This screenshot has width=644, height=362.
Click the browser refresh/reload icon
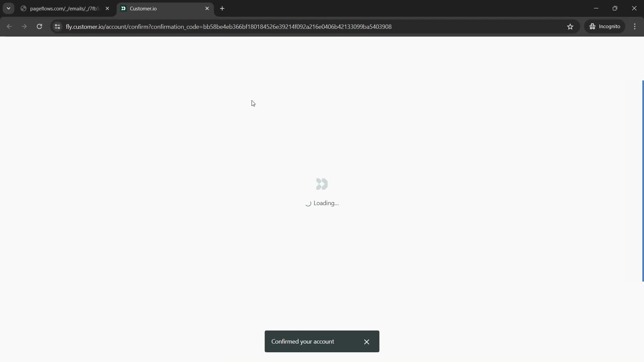[39, 26]
